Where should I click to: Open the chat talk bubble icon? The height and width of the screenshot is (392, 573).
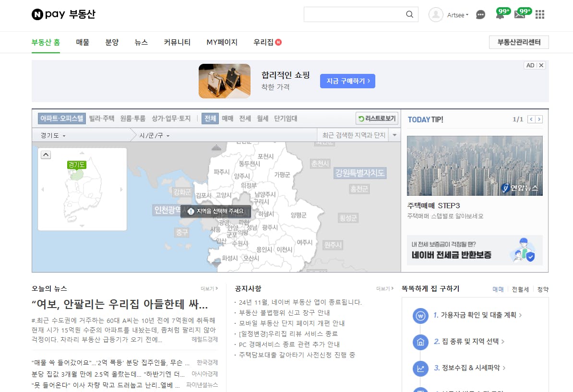point(480,14)
